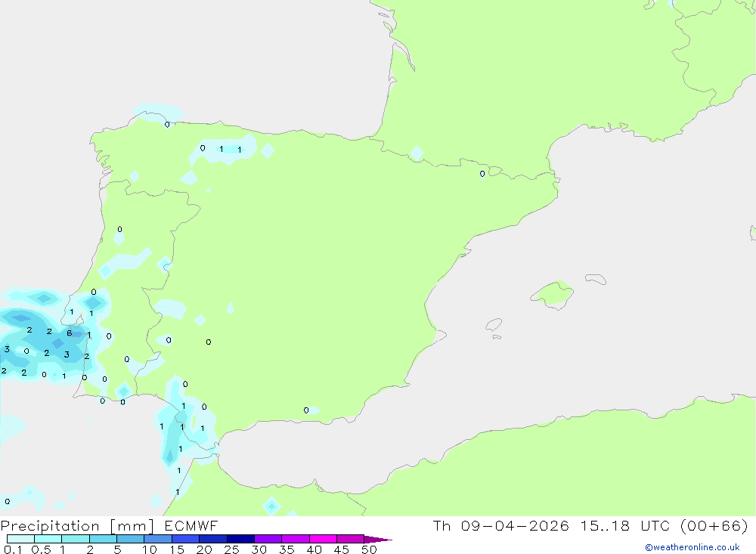
Task: Click the date '09-04-2026' text
Action: click(514, 525)
